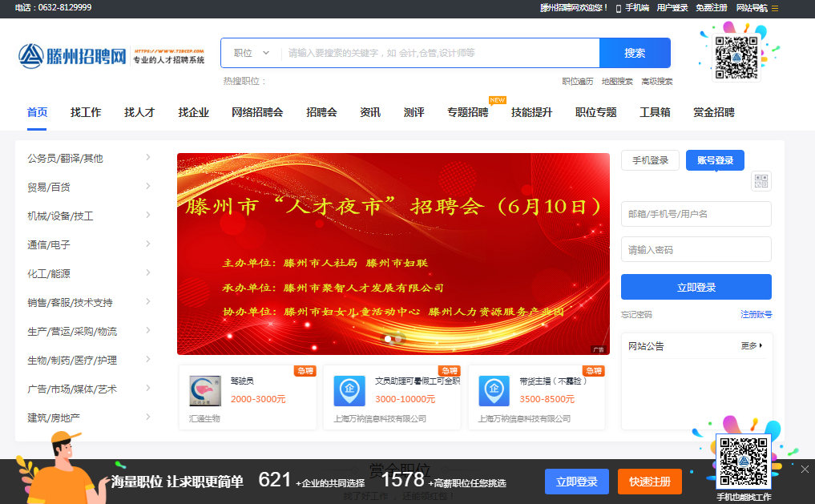Screen dimensions: 815x504
Task: Open the 招聘会 navigation tab
Action: click(x=321, y=112)
